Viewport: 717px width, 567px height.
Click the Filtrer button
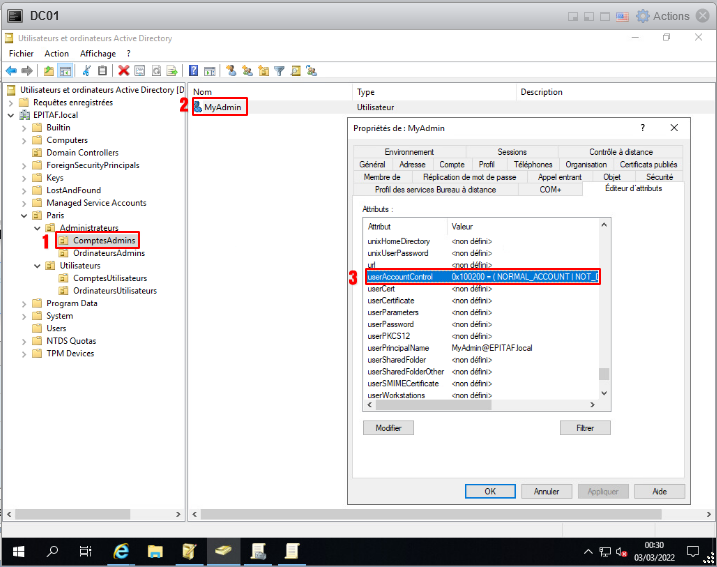(585, 427)
